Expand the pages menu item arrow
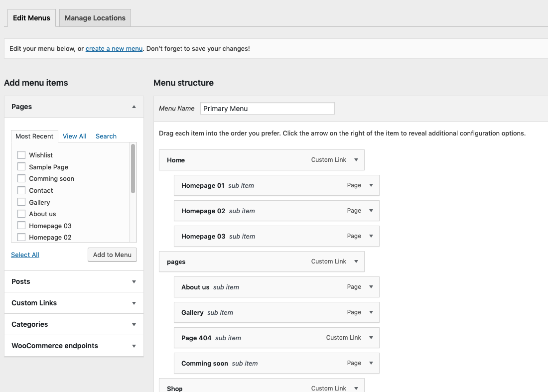Screen dimensions: 548x392 pos(356,261)
